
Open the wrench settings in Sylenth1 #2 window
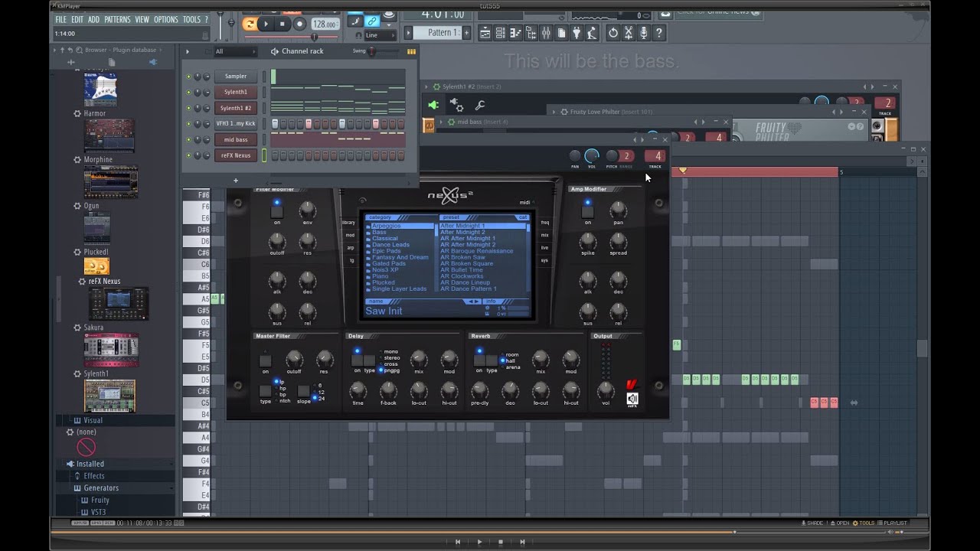click(x=480, y=105)
